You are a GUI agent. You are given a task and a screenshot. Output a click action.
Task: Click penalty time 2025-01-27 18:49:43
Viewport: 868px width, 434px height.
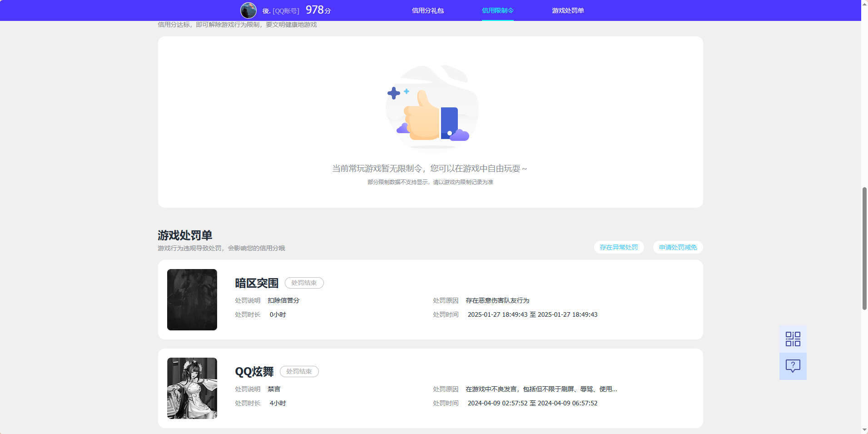(x=533, y=314)
